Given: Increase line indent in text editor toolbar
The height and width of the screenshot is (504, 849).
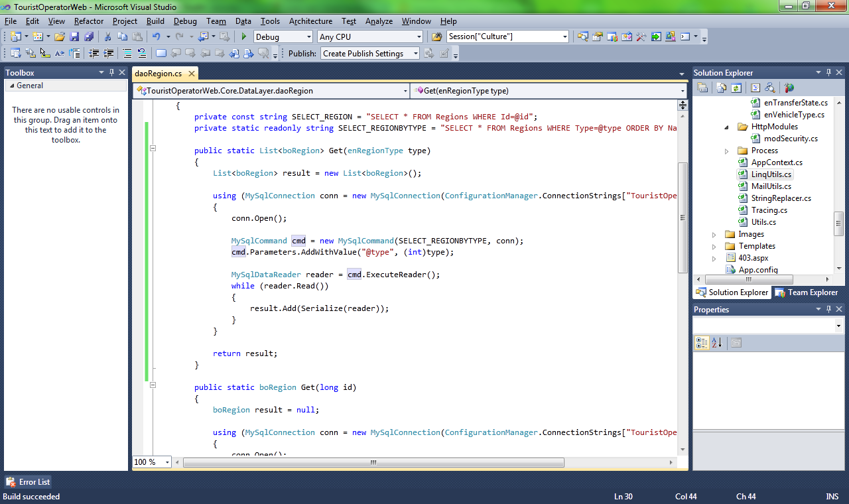Looking at the screenshot, I should point(108,53).
